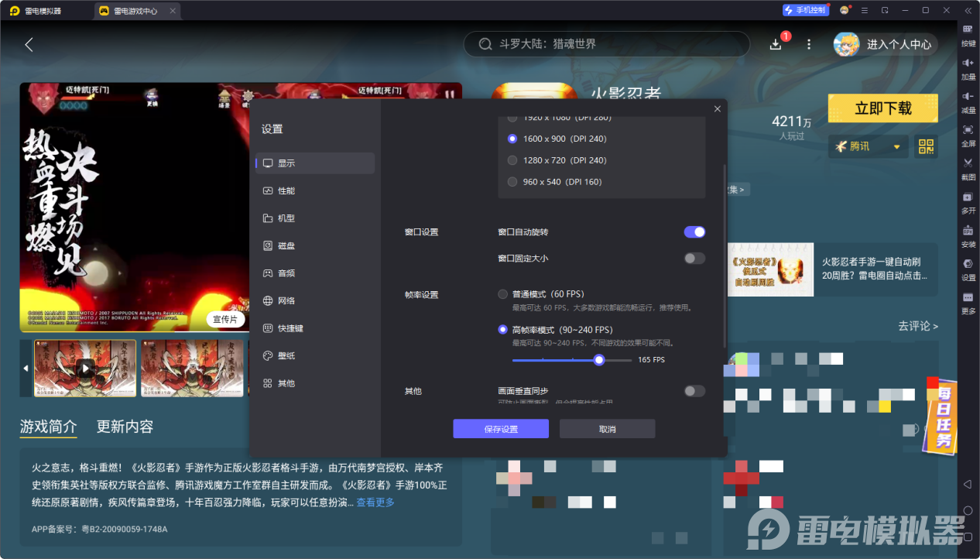Open the three-dot more options menu
Image resolution: width=980 pixels, height=559 pixels.
click(809, 44)
